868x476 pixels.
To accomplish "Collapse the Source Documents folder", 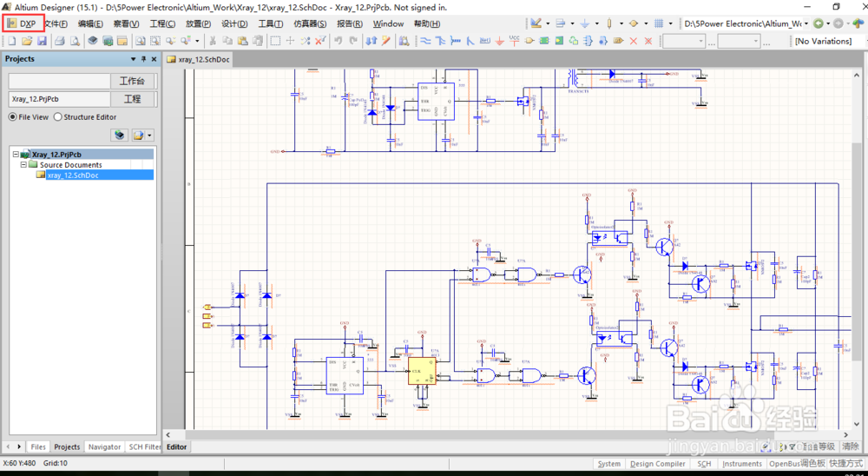I will [23, 165].
